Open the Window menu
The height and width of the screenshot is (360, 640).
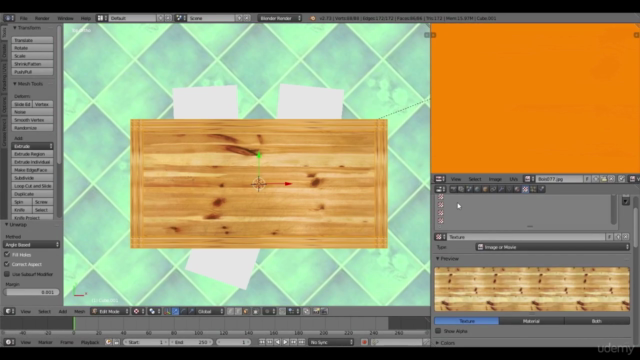click(65, 18)
